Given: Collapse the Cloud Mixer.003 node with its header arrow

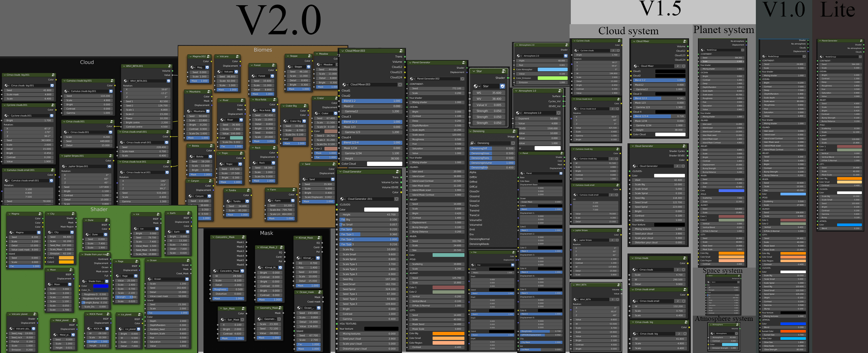Looking at the screenshot, I should (x=343, y=51).
